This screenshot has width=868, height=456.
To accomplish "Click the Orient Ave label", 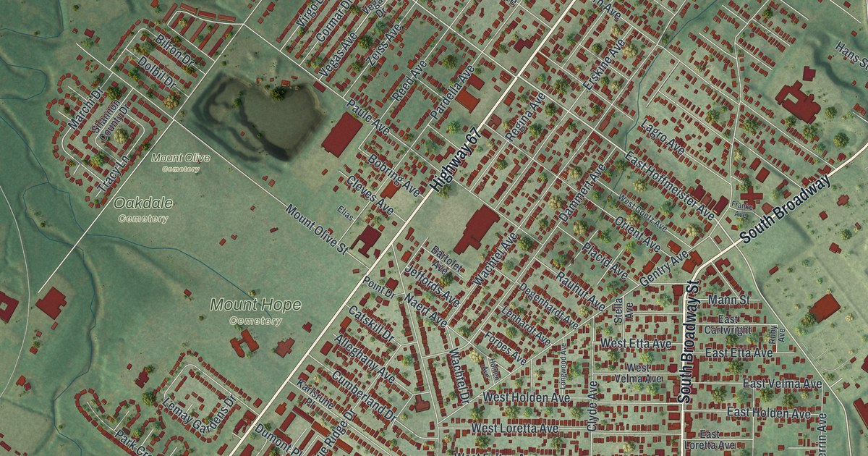I will click(637, 233).
